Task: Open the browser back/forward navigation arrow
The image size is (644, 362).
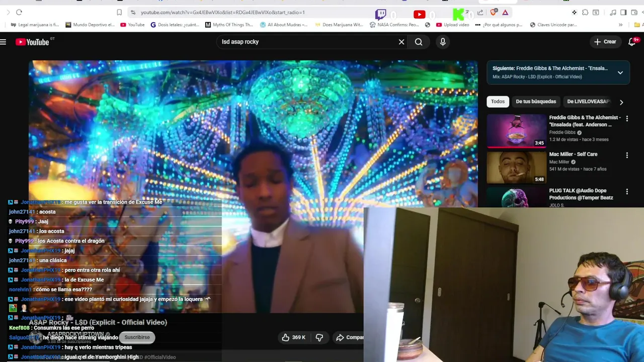Action: point(8,12)
